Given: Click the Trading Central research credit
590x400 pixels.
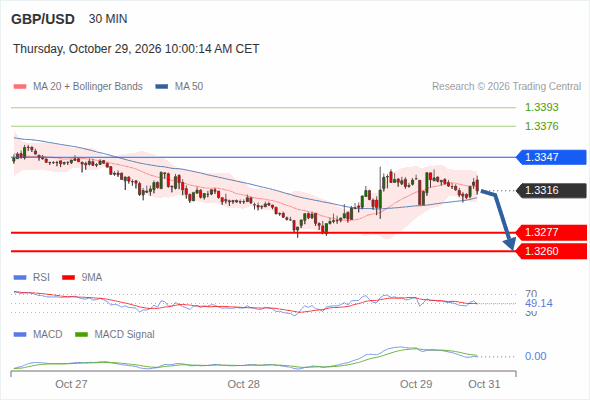Looking at the screenshot, I should tap(506, 87).
